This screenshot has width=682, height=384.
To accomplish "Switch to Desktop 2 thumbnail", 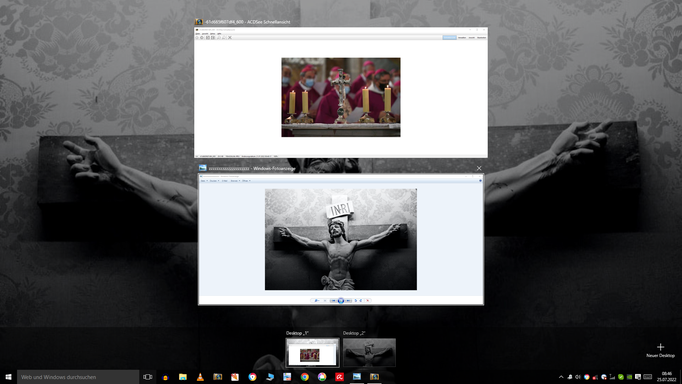I will pos(369,352).
